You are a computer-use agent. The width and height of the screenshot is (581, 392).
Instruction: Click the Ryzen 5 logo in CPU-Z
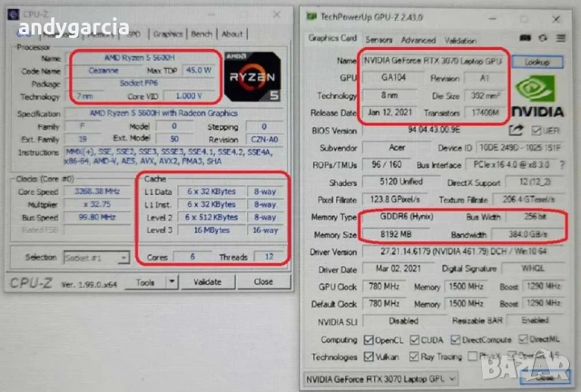coord(252,77)
